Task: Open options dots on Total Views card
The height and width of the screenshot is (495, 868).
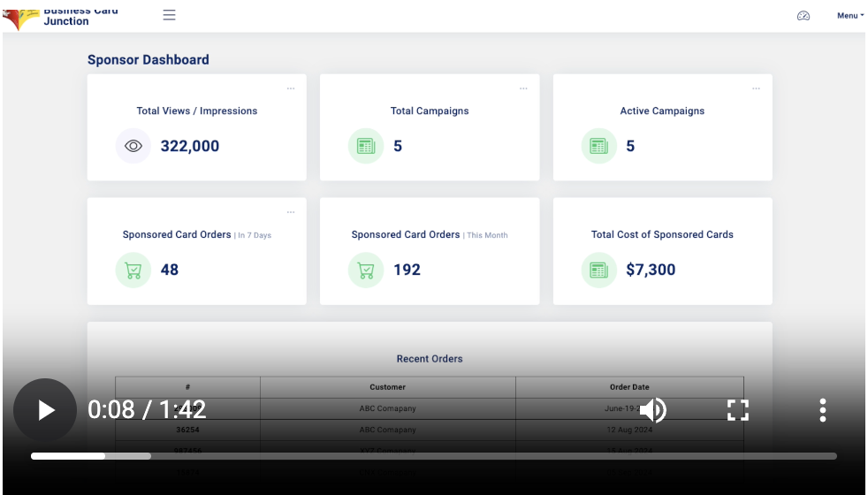Action: coord(291,88)
